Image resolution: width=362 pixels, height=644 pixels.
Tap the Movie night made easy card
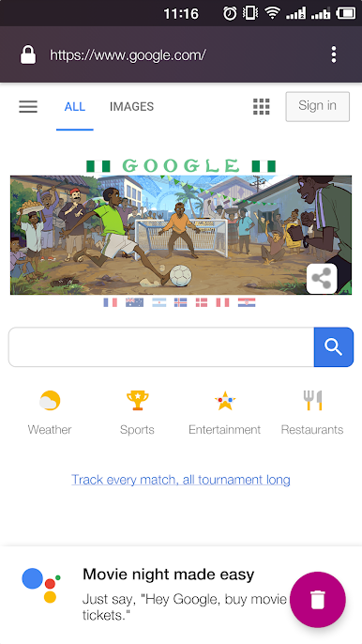point(181,594)
